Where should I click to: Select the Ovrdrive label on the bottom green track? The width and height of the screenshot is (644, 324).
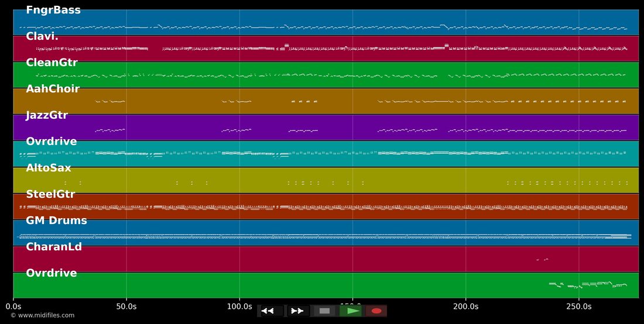tap(52, 273)
